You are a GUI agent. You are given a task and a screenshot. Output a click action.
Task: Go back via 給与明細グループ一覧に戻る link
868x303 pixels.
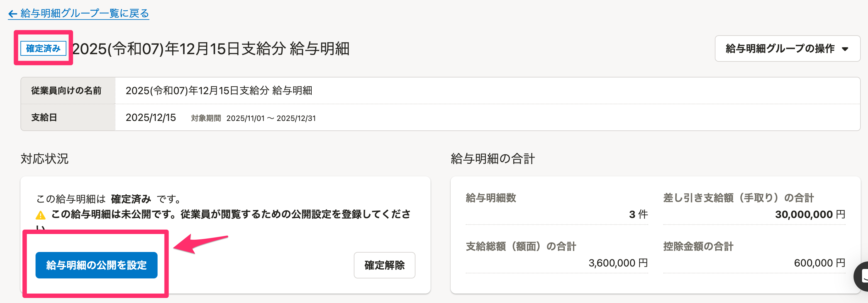coord(84,14)
